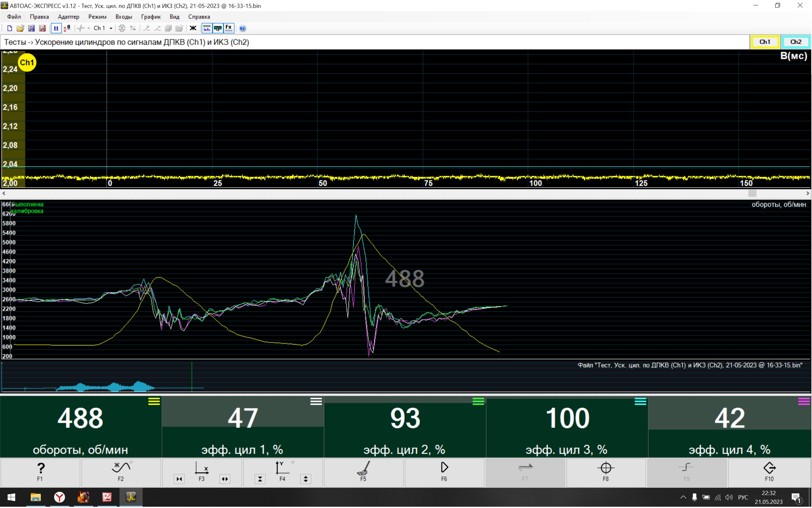The height and width of the screenshot is (508, 812).
Task: Toggle the Info panel button
Action: pyautogui.click(x=206, y=28)
